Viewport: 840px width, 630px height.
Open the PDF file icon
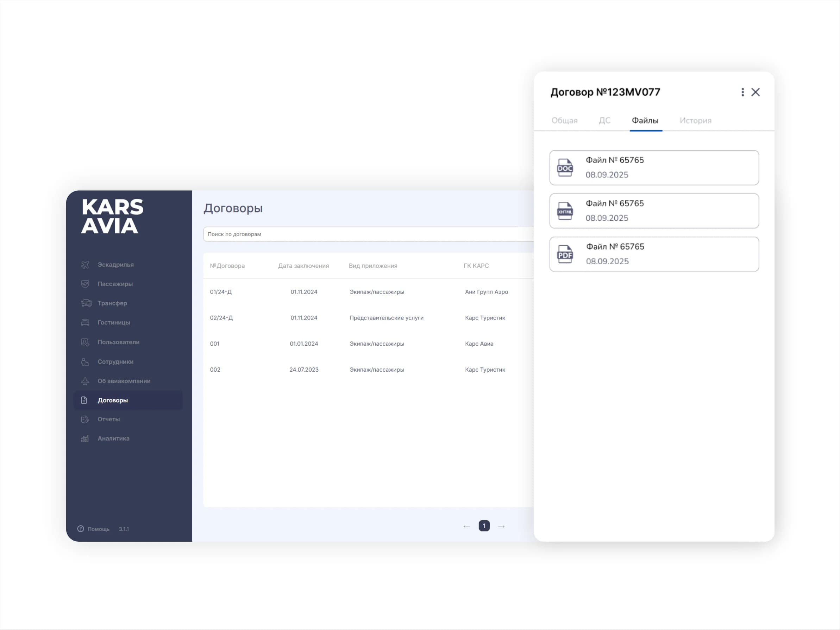click(x=565, y=254)
